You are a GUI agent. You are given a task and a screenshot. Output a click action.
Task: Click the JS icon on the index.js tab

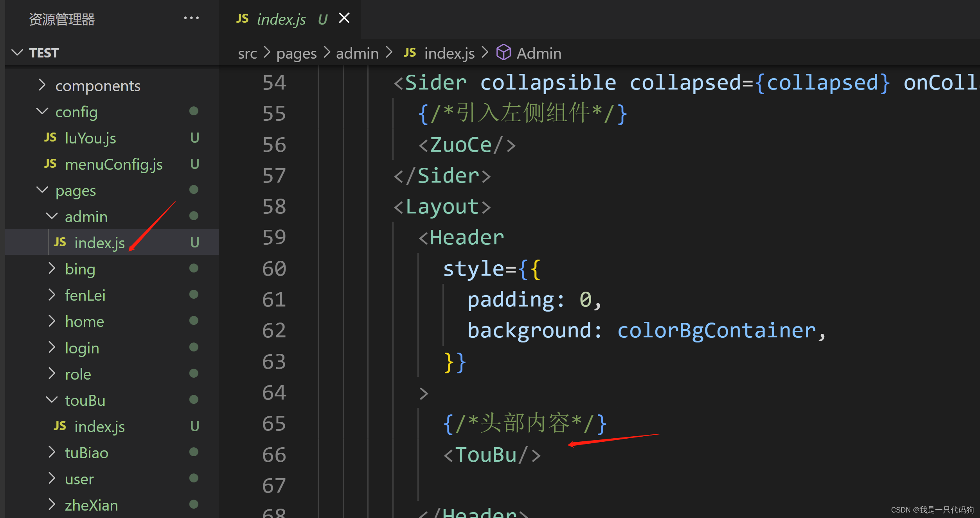242,18
